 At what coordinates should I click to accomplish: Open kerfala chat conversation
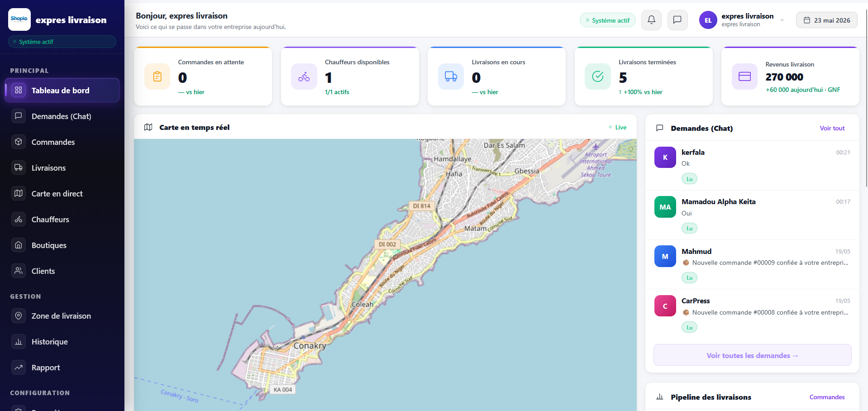pos(752,165)
